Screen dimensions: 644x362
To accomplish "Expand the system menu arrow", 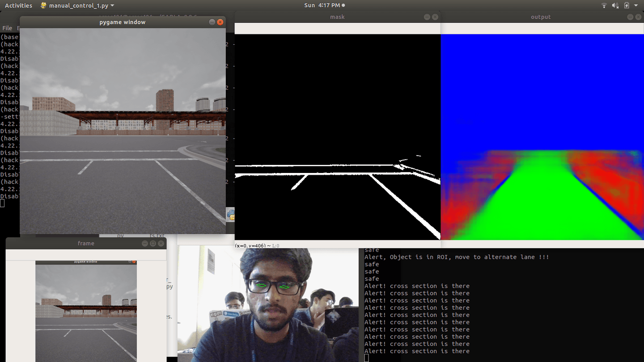I will (x=636, y=5).
